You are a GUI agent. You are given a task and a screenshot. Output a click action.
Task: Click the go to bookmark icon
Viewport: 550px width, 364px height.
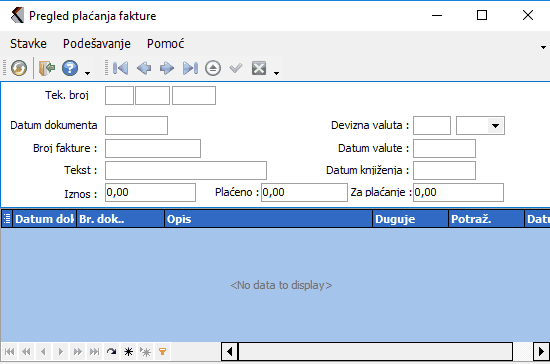[x=145, y=351]
